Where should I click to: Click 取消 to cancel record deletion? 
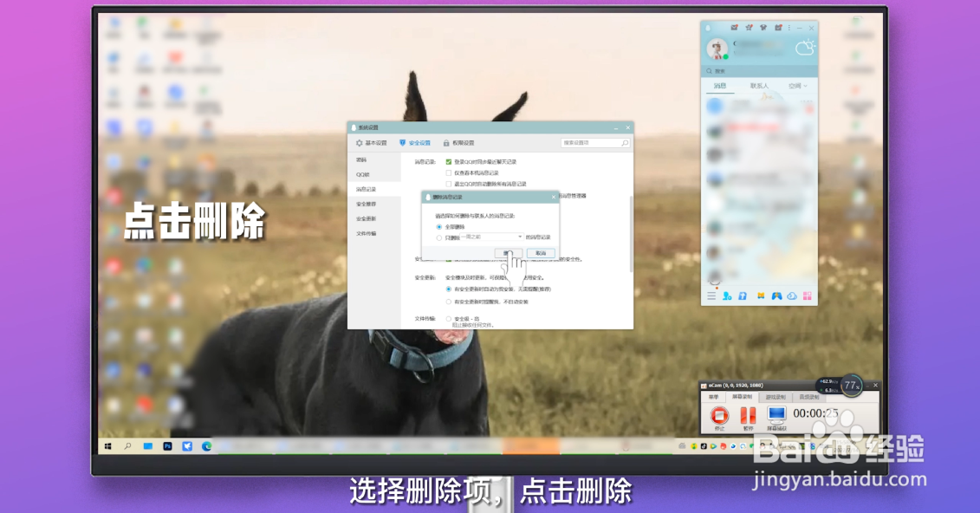pos(542,253)
